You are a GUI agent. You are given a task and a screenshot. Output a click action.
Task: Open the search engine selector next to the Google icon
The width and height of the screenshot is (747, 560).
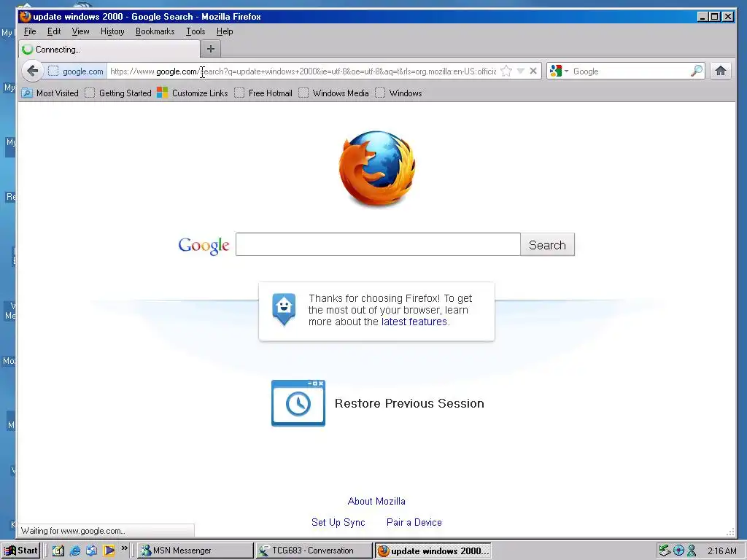(559, 71)
